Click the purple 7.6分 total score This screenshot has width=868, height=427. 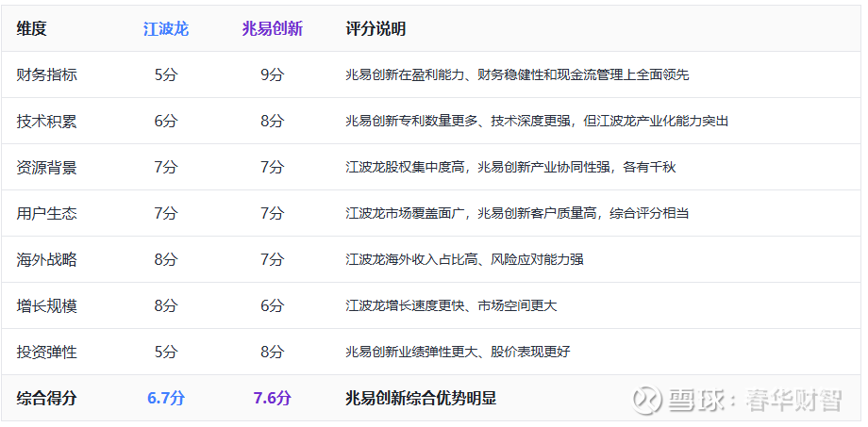273,398
